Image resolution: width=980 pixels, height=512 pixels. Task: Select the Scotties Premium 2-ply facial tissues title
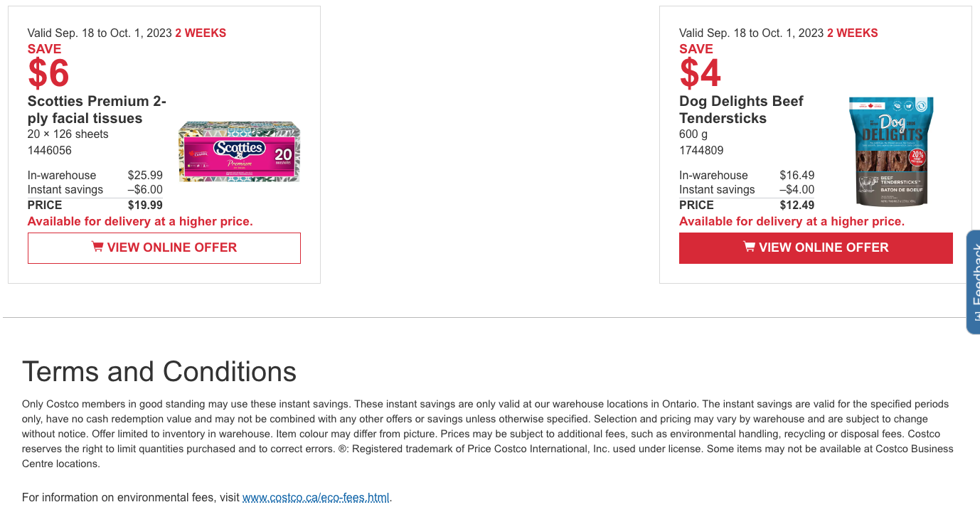coord(96,109)
